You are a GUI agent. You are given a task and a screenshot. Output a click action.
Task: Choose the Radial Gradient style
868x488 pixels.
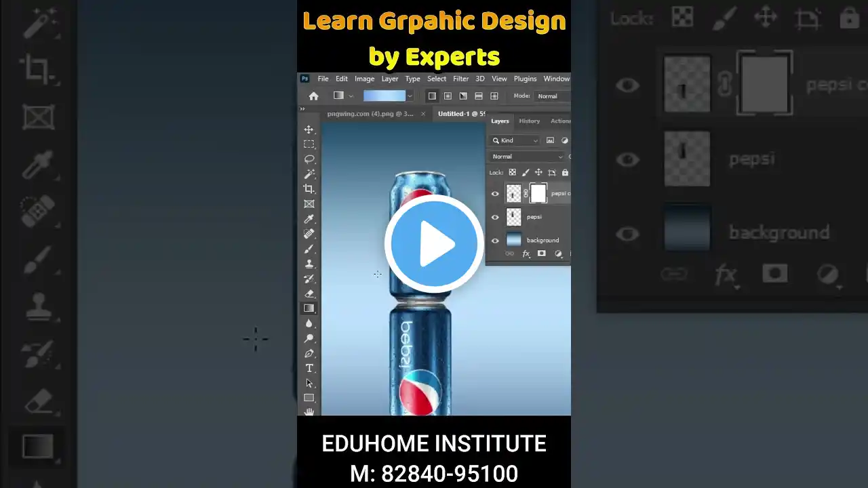[x=448, y=96]
